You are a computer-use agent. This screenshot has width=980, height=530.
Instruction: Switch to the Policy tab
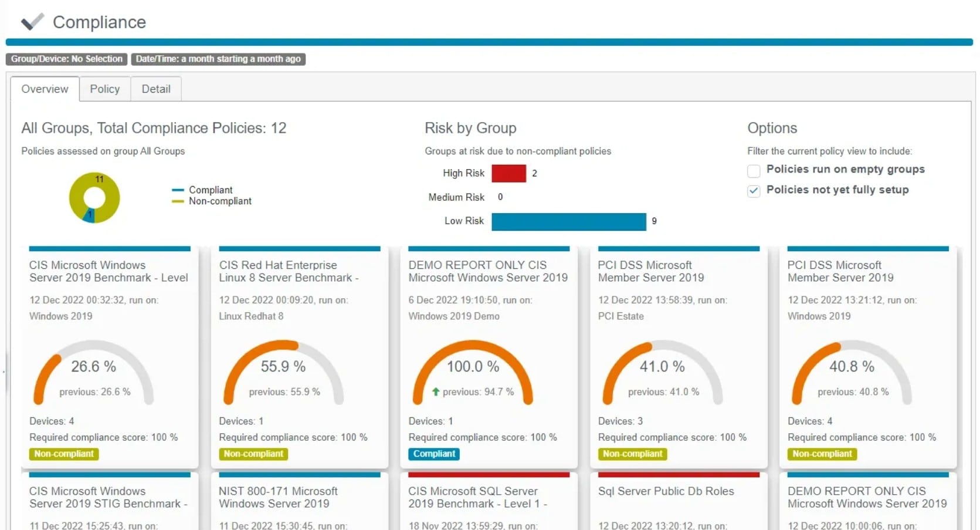104,89
